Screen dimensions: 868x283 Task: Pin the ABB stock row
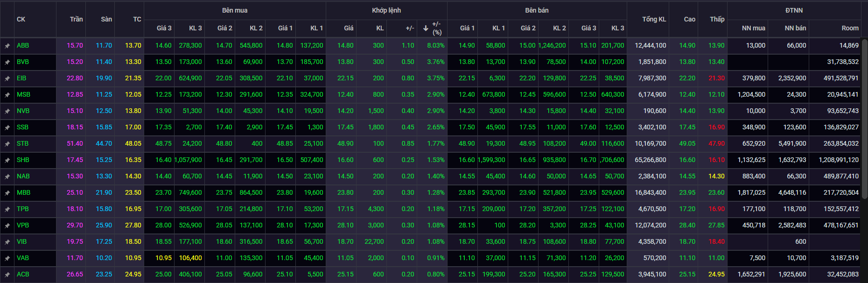click(7, 46)
